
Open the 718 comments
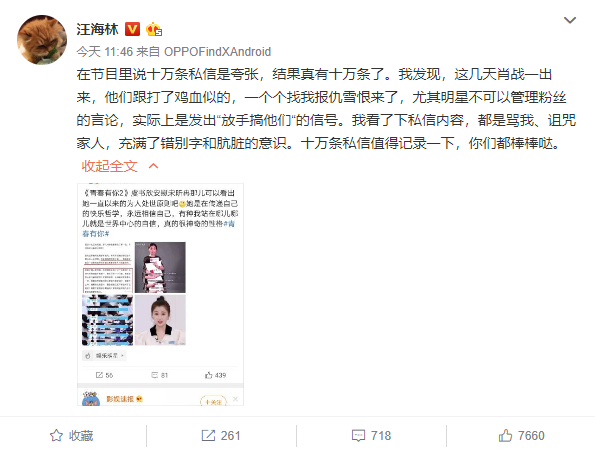click(x=381, y=436)
